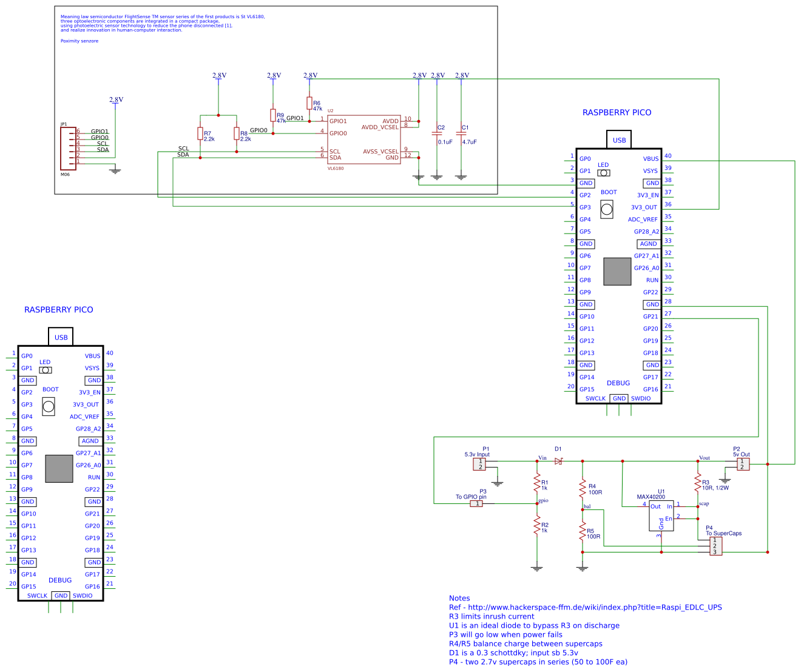Click the R9 47k pull-up resistor
This screenshot has height=672, width=801.
[273, 115]
